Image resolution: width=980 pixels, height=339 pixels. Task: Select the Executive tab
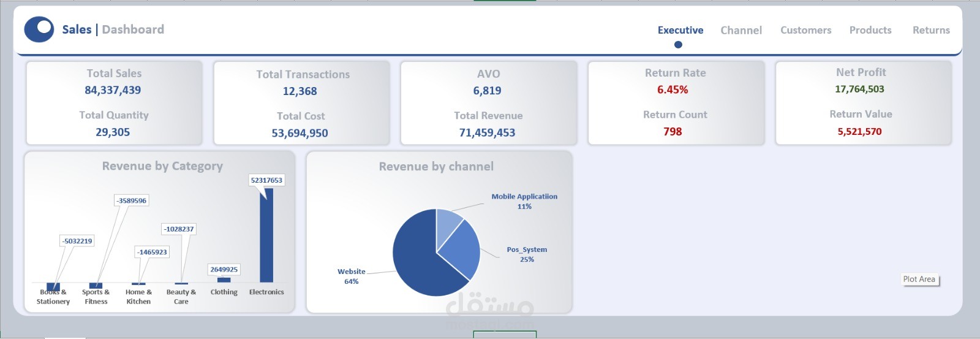tap(680, 30)
